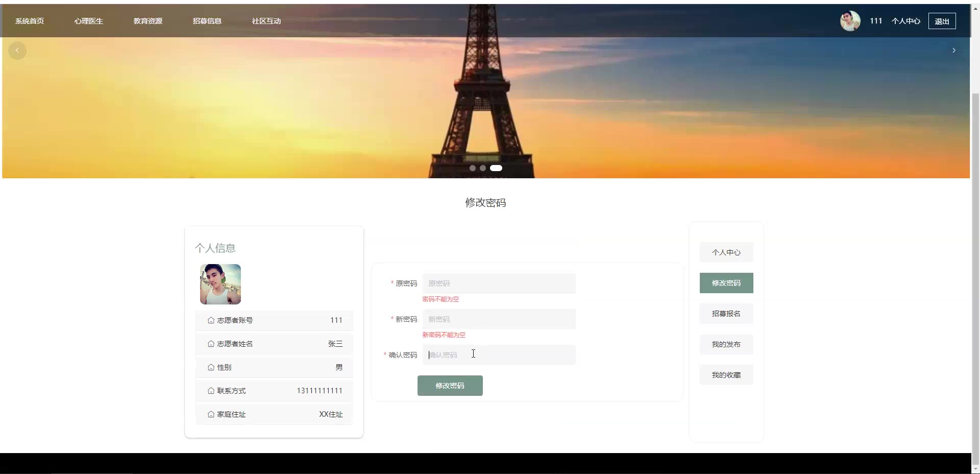Click the gender value 男
This screenshot has height=474, width=980.
[339, 367]
